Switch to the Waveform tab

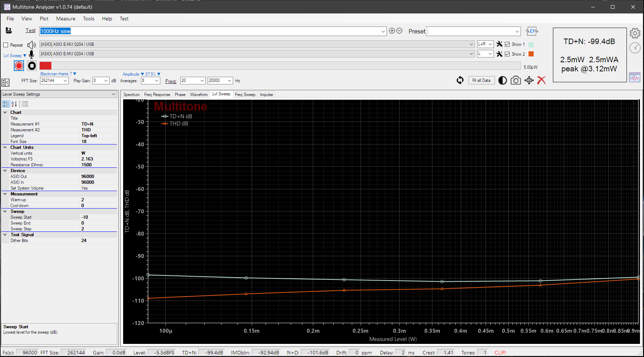(199, 95)
